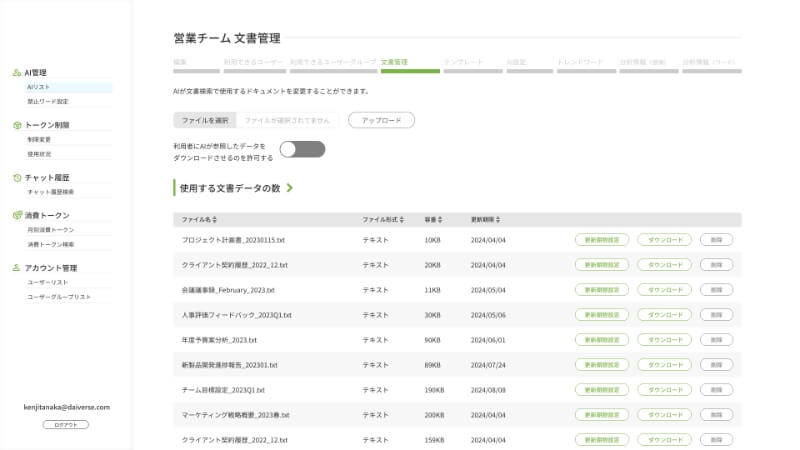Click the ログアウト button
Viewport: 800px width, 450px height.
coord(66,425)
